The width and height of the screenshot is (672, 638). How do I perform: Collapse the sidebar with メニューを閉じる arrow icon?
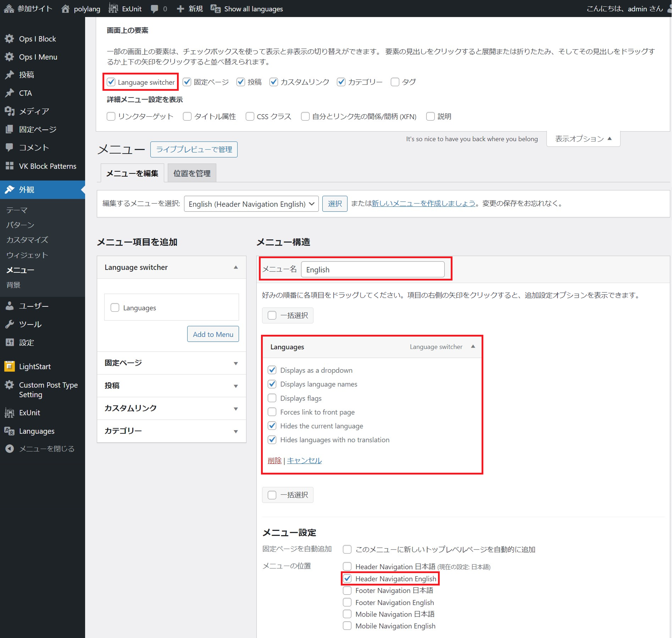coord(10,449)
